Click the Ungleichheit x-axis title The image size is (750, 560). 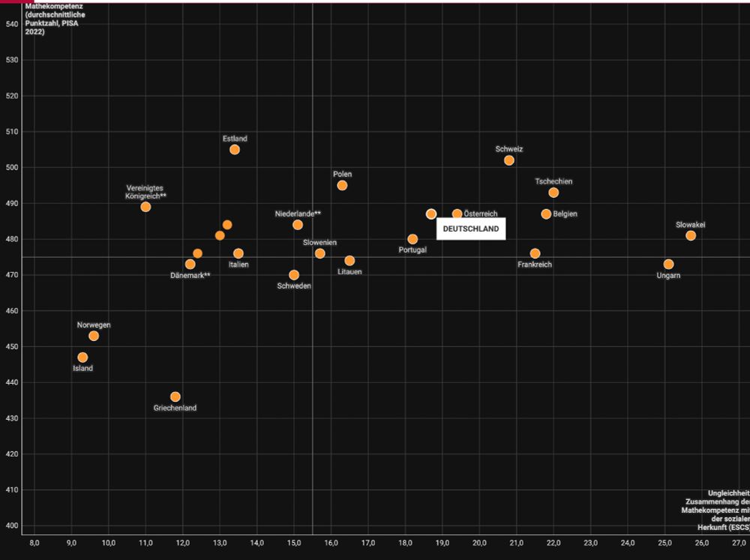tap(715, 511)
